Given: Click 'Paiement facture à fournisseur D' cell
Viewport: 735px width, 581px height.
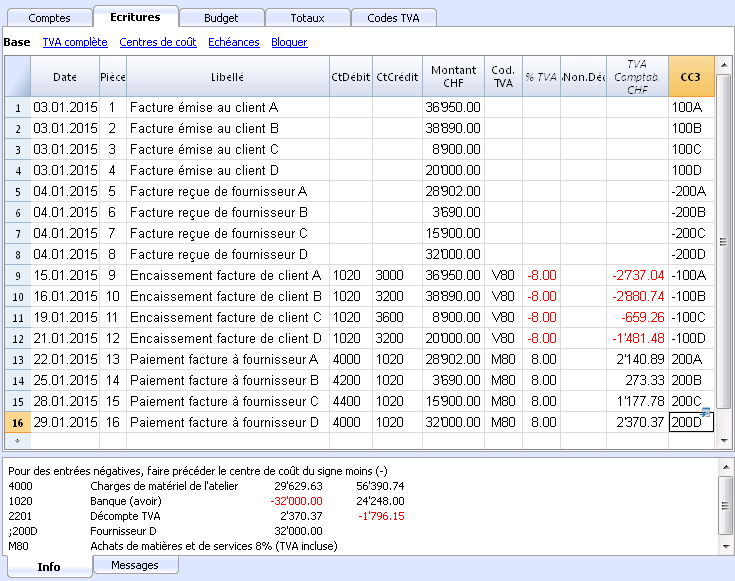Looking at the screenshot, I should point(228,423).
